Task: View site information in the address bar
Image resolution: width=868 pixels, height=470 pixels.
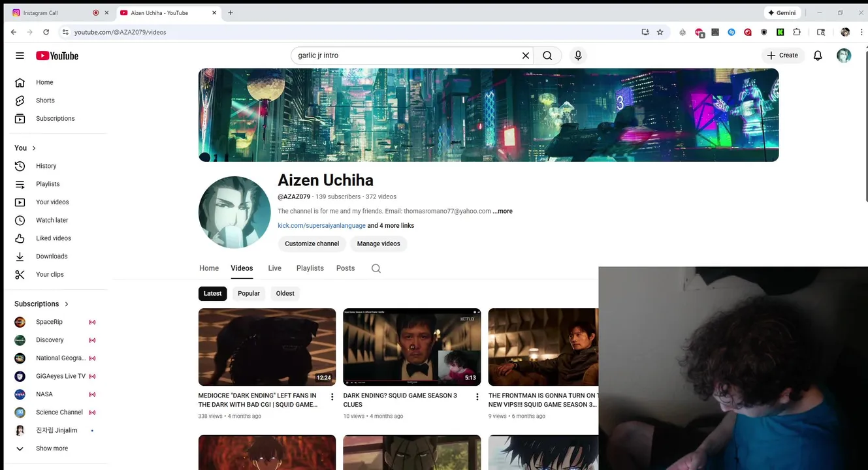Action: [65, 32]
